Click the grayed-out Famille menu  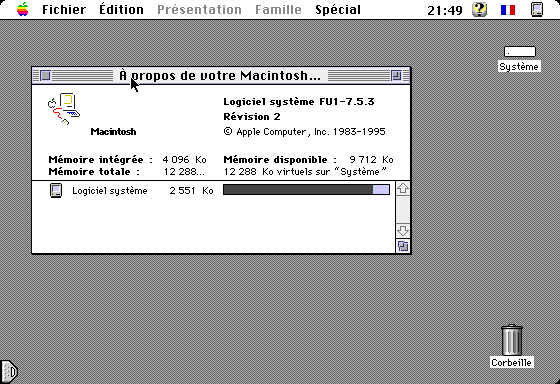pos(278,10)
